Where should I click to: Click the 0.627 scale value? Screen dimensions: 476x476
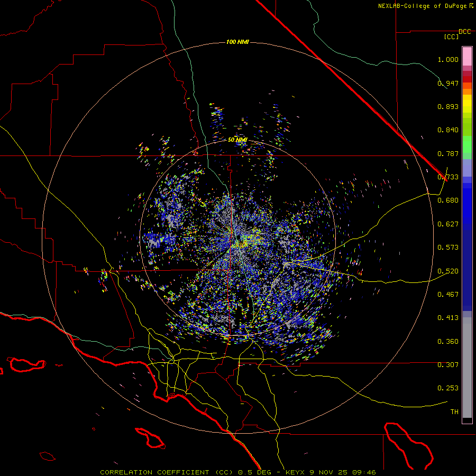click(x=448, y=224)
